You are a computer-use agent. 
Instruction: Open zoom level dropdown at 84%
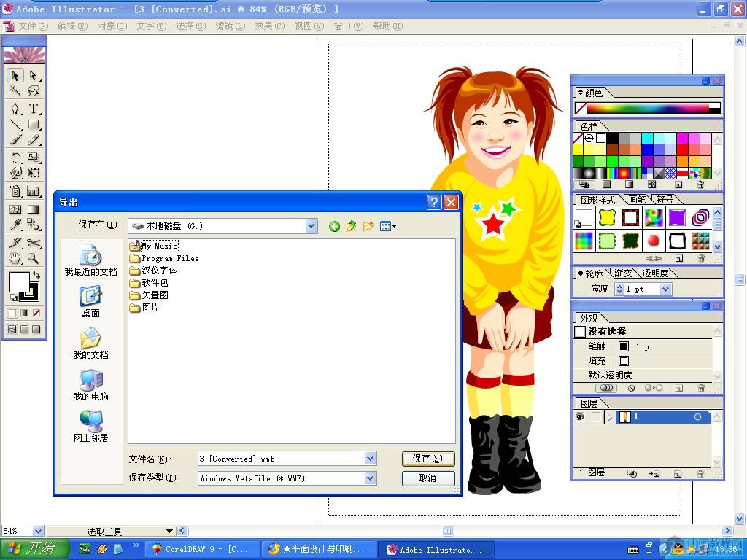click(39, 531)
